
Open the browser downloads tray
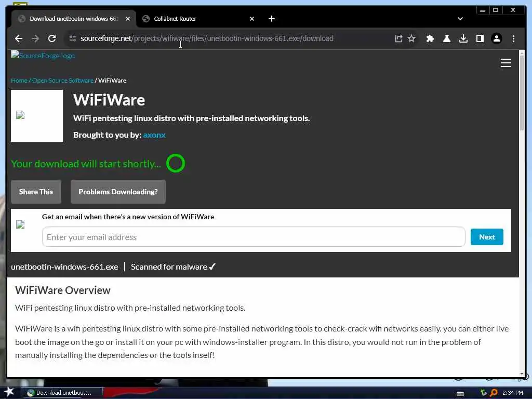463,38
